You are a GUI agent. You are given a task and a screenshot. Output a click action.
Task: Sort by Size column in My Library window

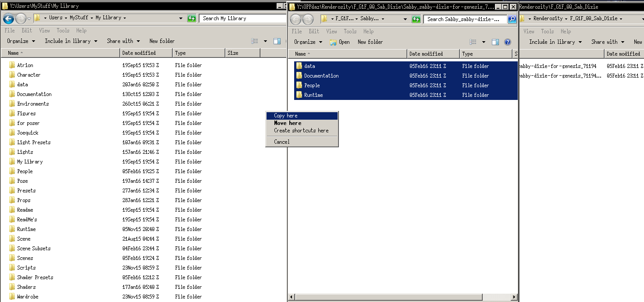point(242,53)
